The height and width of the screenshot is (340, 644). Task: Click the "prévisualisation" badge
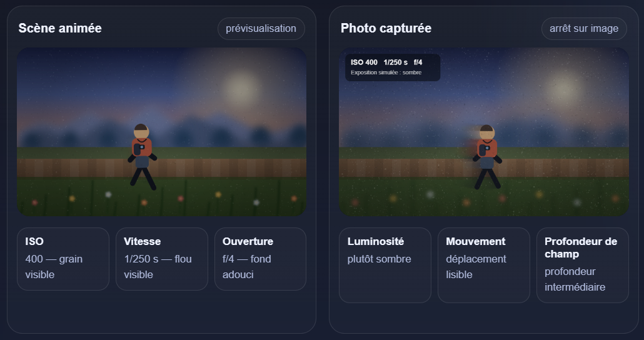click(x=261, y=29)
